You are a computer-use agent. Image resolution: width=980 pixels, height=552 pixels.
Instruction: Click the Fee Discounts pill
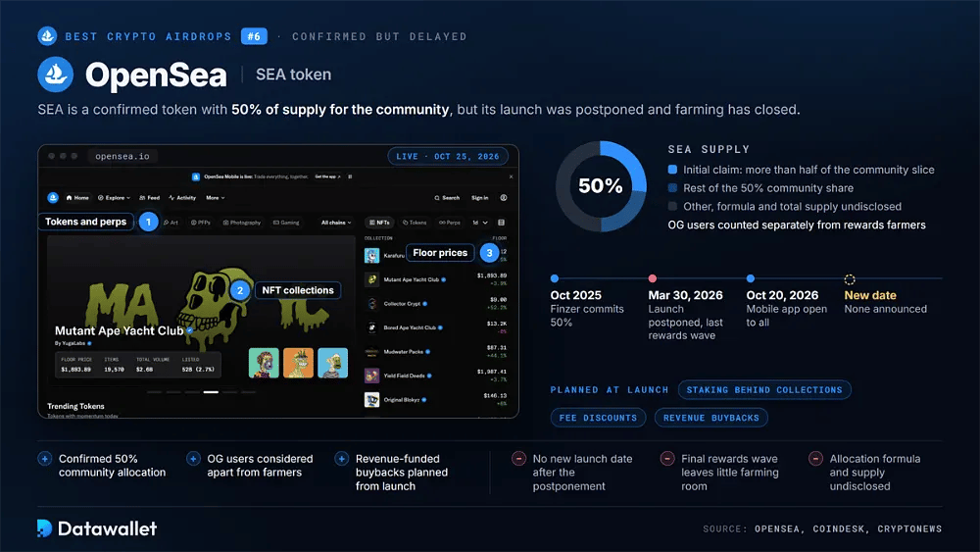598,418
